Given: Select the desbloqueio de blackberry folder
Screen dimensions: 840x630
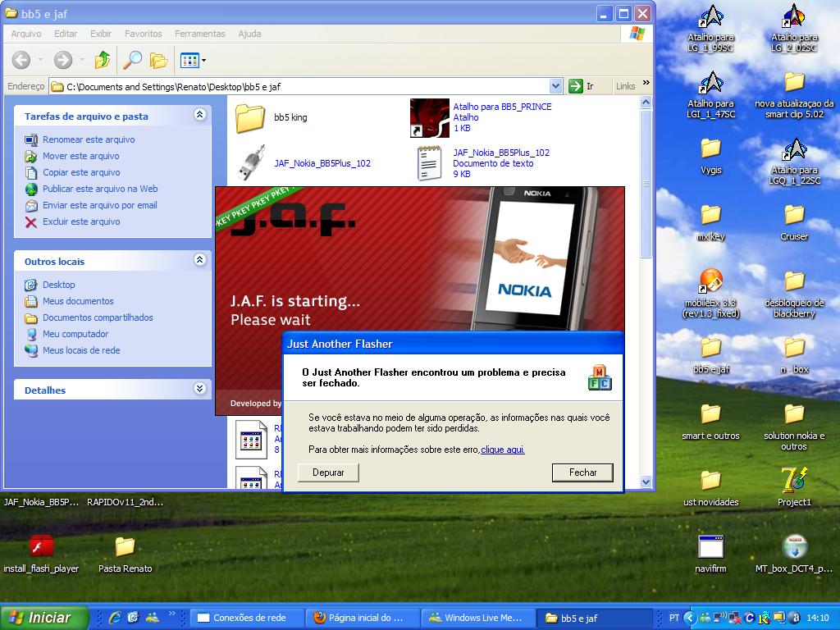Looking at the screenshot, I should tap(794, 294).
